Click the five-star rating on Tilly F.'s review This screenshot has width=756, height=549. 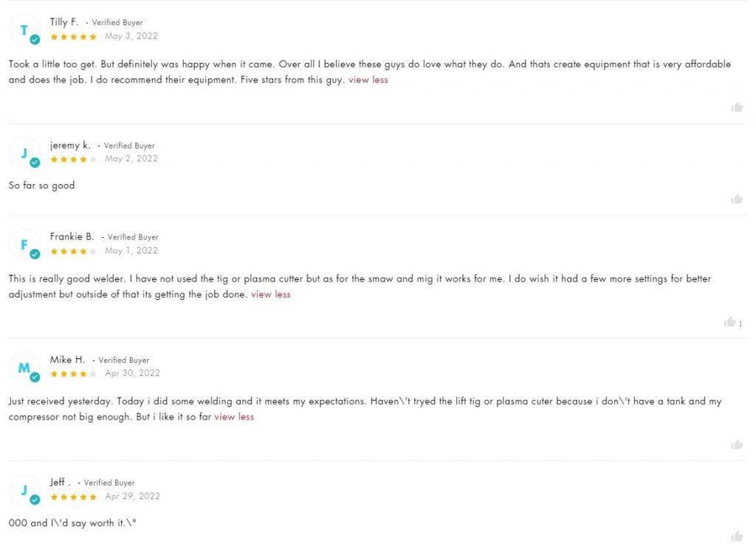(73, 37)
